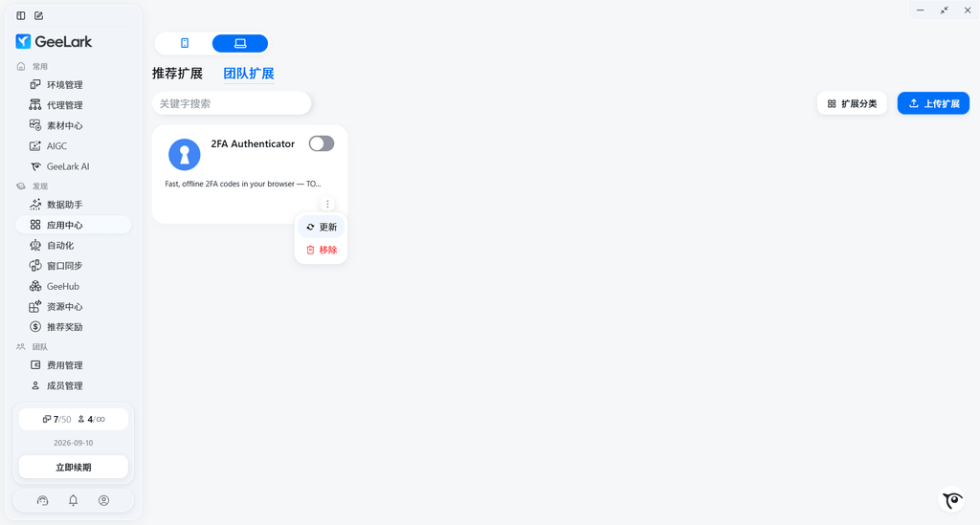Switch to the mobile phone view

click(185, 43)
